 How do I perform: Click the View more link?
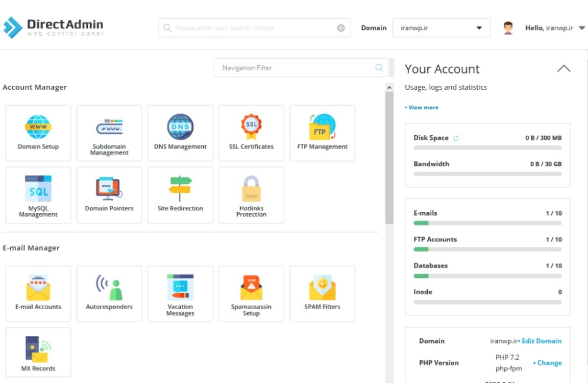[x=422, y=107]
